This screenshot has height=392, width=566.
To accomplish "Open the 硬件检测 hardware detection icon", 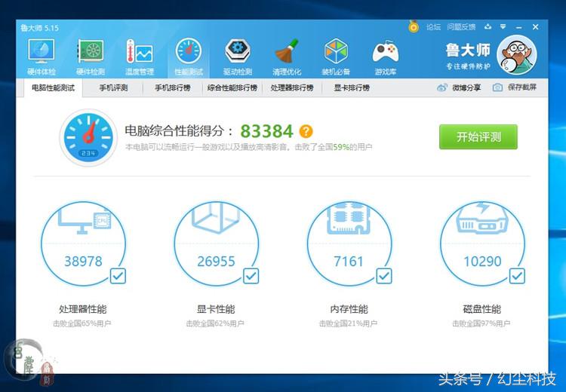I will (x=91, y=57).
